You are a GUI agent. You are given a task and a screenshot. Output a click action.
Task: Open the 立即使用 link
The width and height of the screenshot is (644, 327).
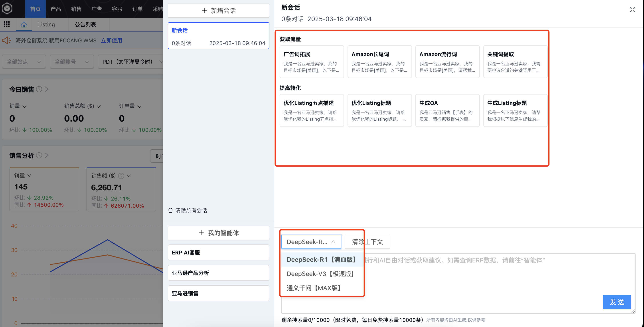tap(111, 40)
